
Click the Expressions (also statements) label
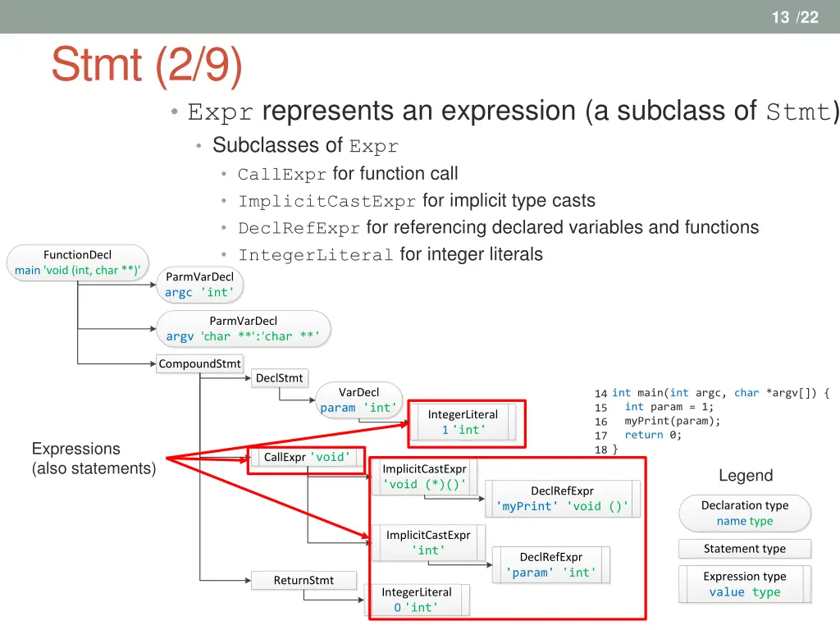pyautogui.click(x=94, y=459)
